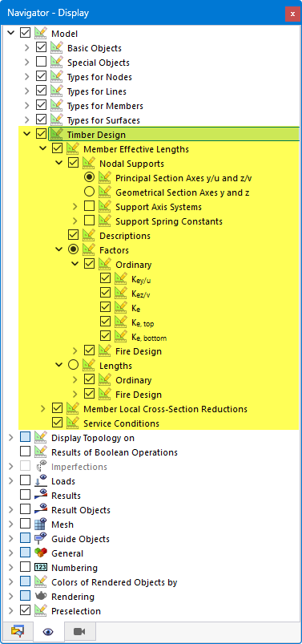This screenshot has width=302, height=644.
Task: Collapse the Timber Design tree node
Action: pos(27,134)
